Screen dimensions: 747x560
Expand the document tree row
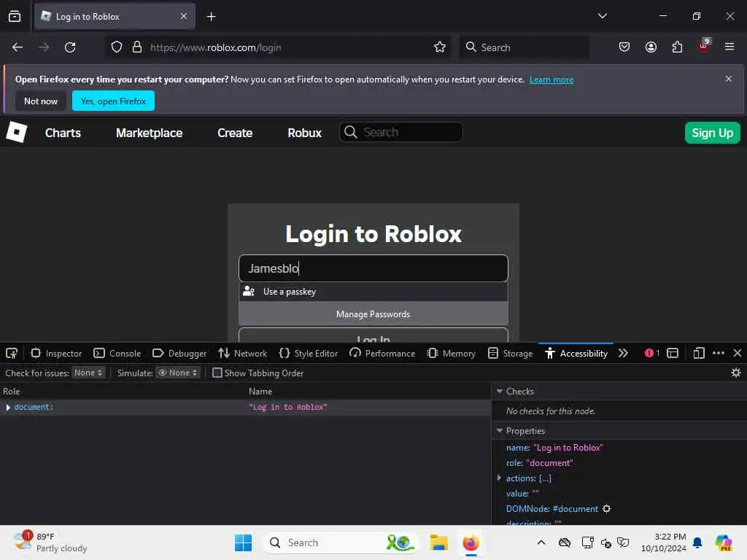(8, 408)
